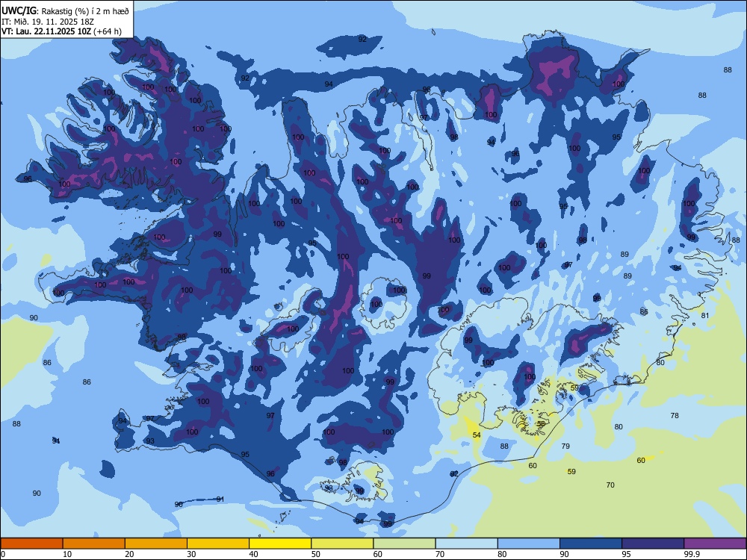This screenshot has height=560, width=747.
Task: Click the dark blue 90–95 legend swatch
Action: [x=591, y=544]
